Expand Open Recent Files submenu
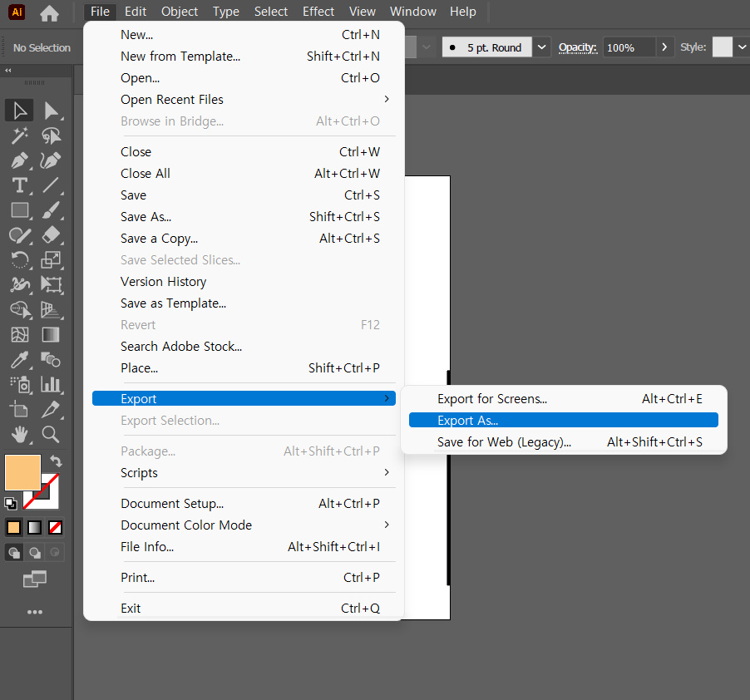The width and height of the screenshot is (750, 700). (387, 99)
